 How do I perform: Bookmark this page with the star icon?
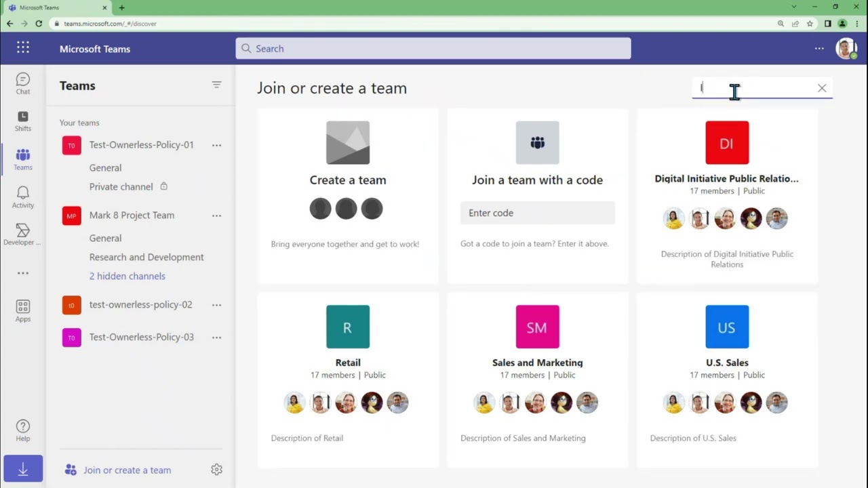[810, 23]
